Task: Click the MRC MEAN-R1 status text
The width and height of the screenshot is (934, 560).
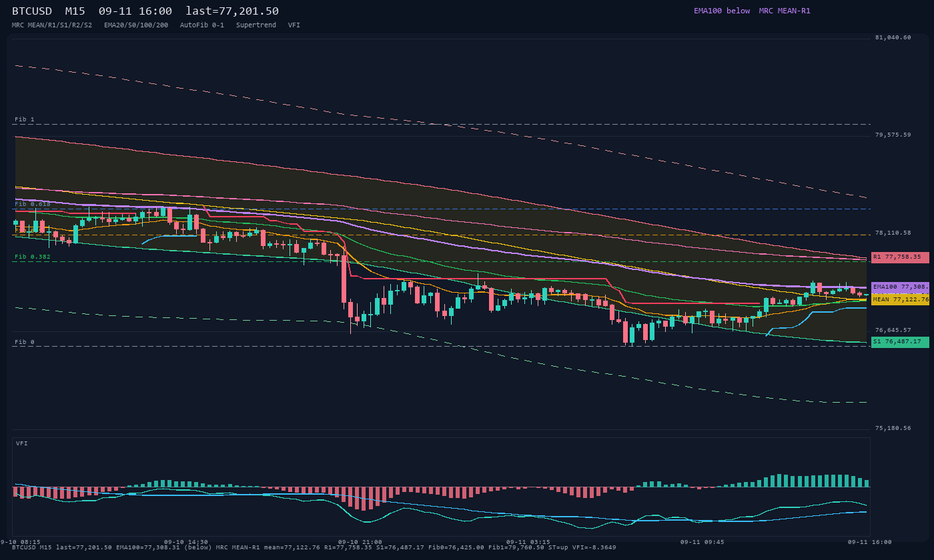Action: click(785, 11)
